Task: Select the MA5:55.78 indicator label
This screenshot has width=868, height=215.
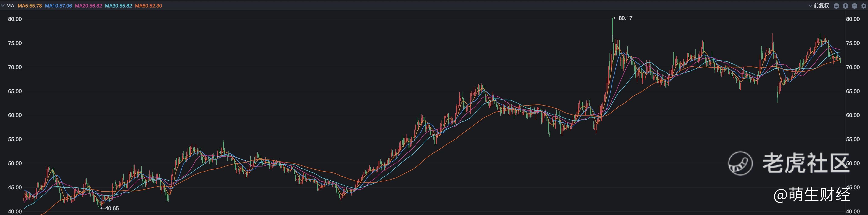Action: point(30,6)
